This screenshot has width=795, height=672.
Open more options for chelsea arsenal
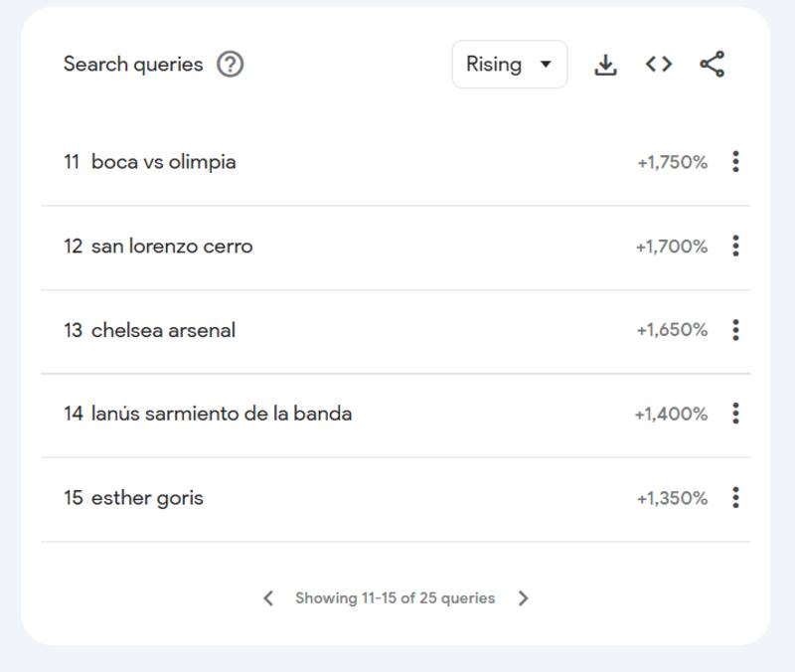pos(735,330)
